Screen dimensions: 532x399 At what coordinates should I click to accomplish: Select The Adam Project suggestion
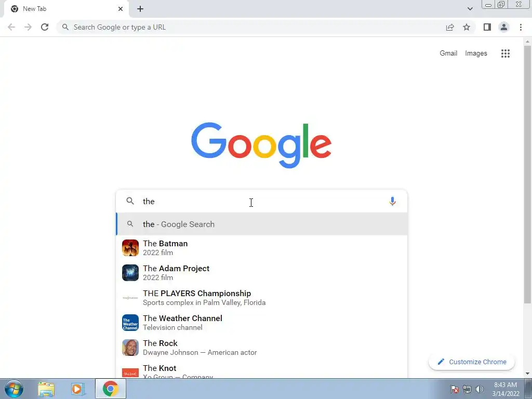pos(261,273)
